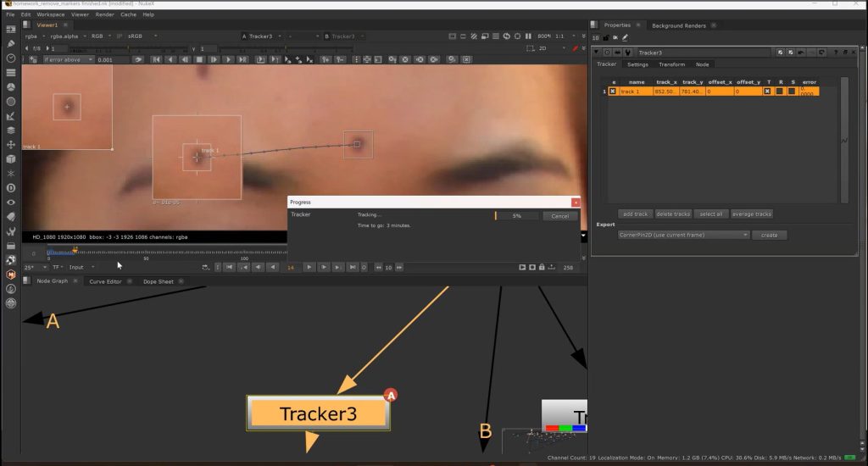Click the add keyframe tracker icon
Image resolution: width=868 pixels, height=466 pixels.
coord(326,59)
